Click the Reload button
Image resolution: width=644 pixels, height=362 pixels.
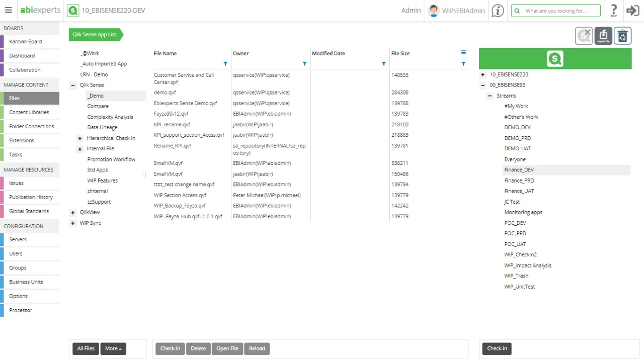click(257, 348)
